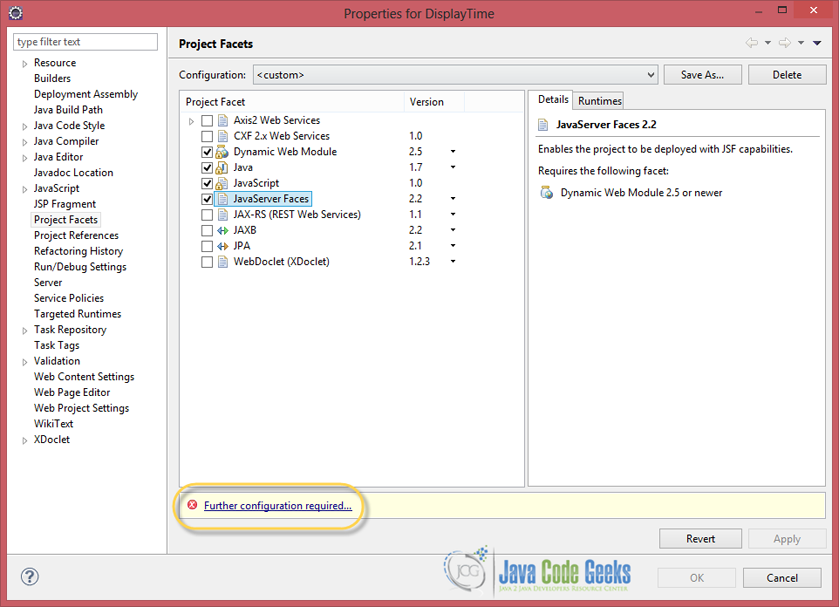The width and height of the screenshot is (839, 607).
Task: Click the Axis2 Web Services facet icon
Action: [x=223, y=120]
